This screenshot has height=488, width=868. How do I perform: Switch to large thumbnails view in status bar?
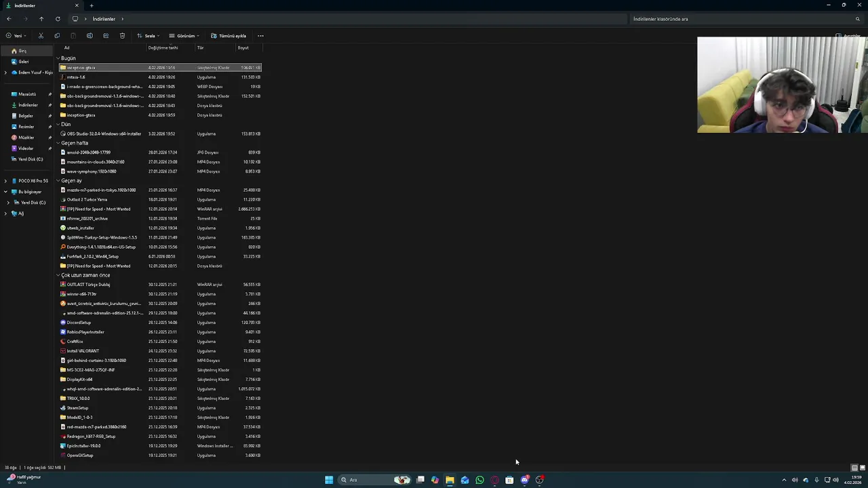click(863, 468)
